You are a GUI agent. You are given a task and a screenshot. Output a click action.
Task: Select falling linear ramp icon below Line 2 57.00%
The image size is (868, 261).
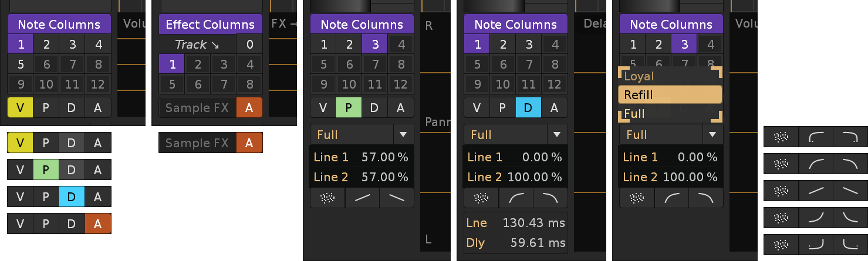pyautogui.click(x=397, y=198)
